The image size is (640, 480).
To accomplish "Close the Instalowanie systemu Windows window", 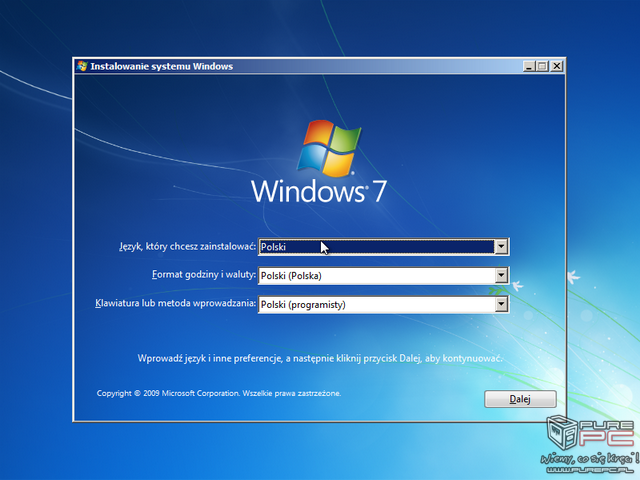I will click(557, 66).
